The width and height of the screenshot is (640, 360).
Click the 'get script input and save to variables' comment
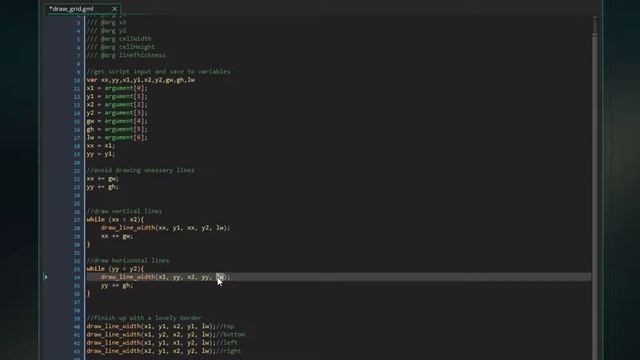[158, 71]
